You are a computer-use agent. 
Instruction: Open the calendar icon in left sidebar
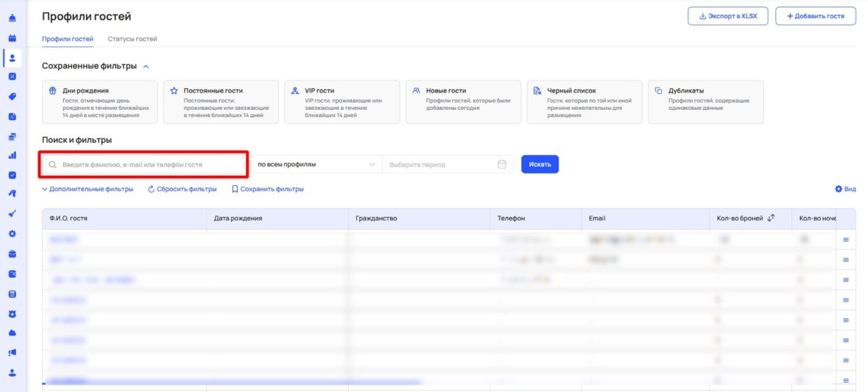(12, 38)
